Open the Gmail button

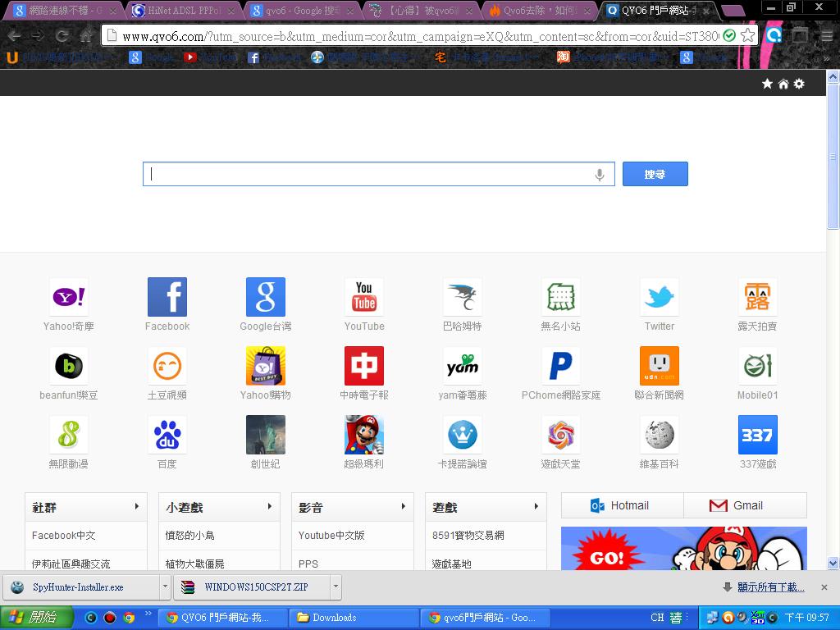coord(745,505)
